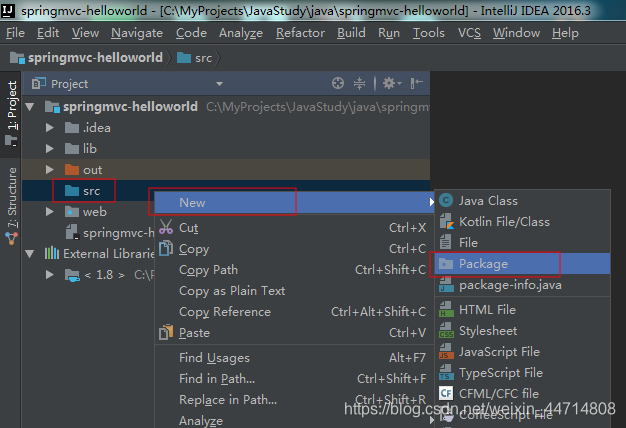Open the Run menu
The width and height of the screenshot is (626, 428).
[389, 33]
